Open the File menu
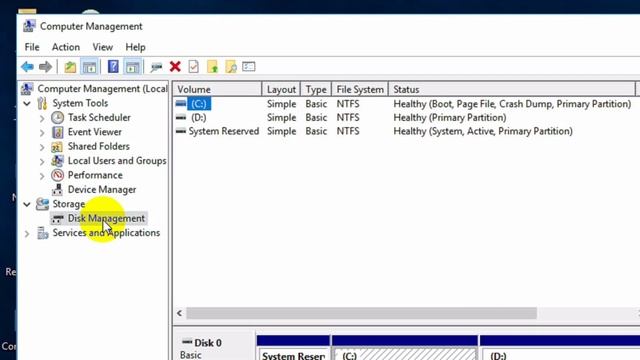Screen dimensions: 640x360 32,47
